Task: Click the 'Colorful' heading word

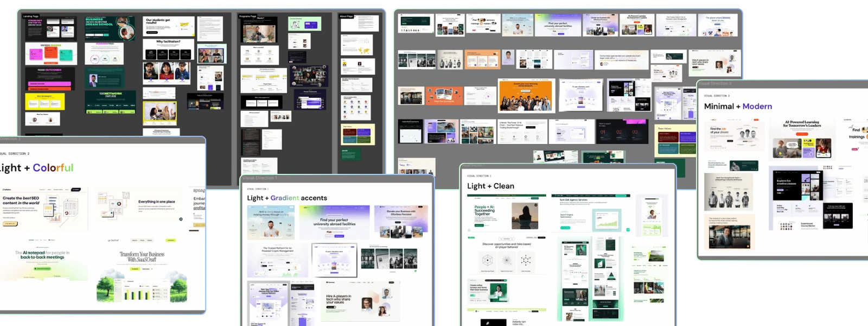Action: point(53,168)
